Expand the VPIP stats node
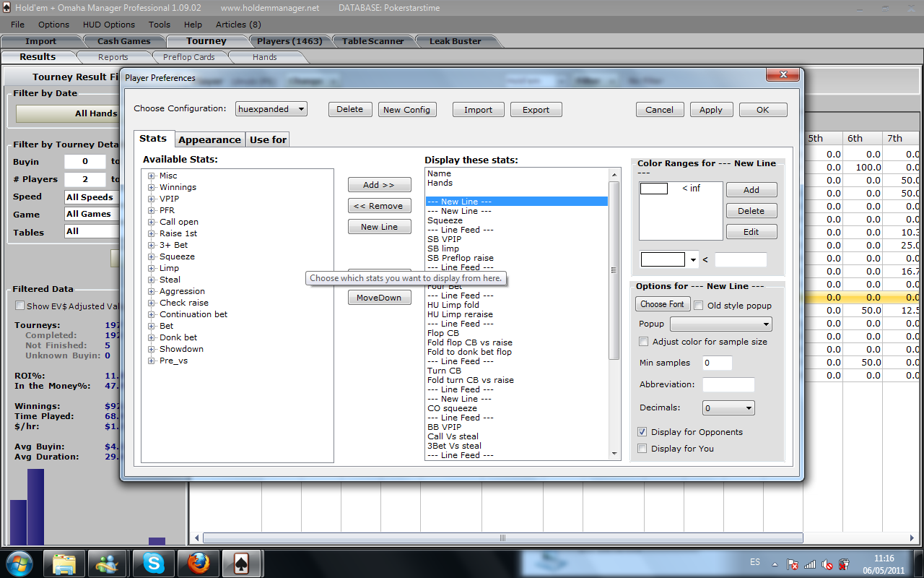The width and height of the screenshot is (924, 578). coord(152,199)
